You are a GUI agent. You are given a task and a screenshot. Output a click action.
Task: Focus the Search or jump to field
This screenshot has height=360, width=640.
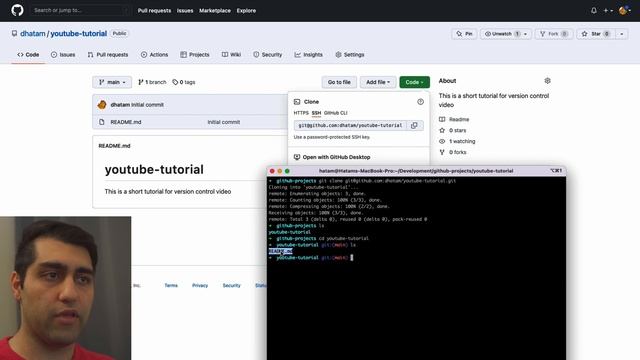click(x=80, y=10)
